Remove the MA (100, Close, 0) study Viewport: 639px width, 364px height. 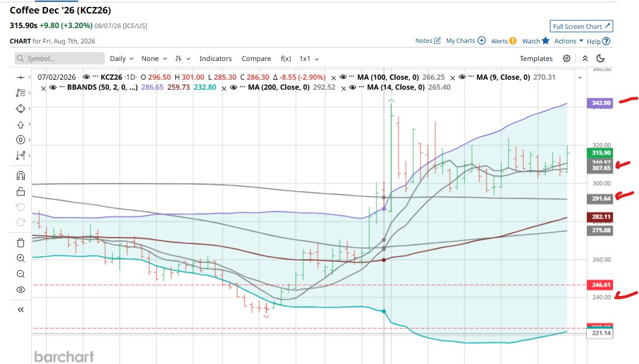(x=334, y=77)
